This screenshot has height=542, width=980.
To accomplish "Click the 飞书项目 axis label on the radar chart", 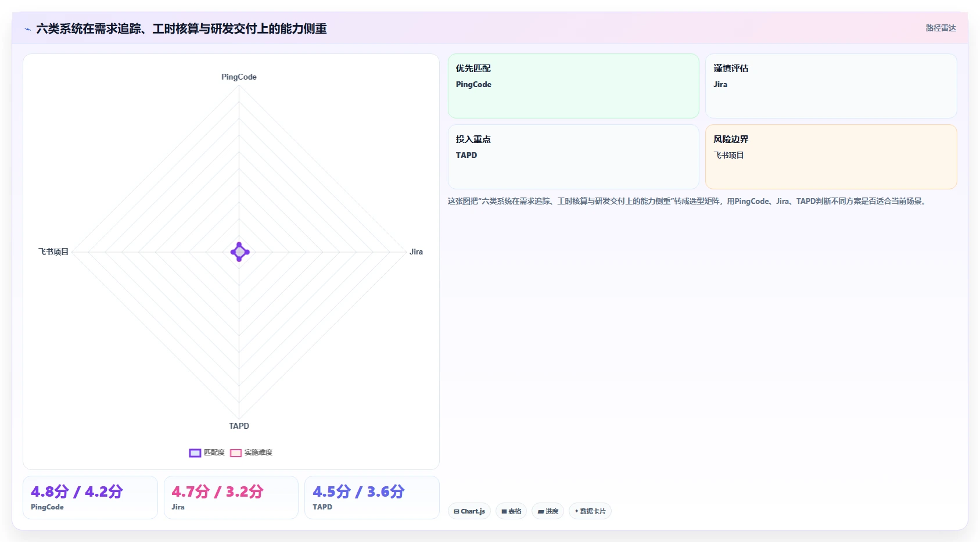I will (53, 252).
